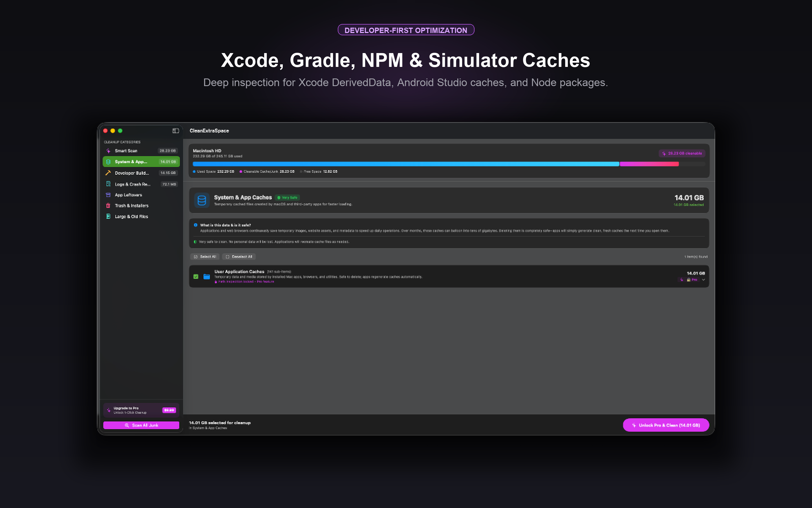The image size is (812, 508).
Task: Open App Leftovers category
Action: click(141, 195)
